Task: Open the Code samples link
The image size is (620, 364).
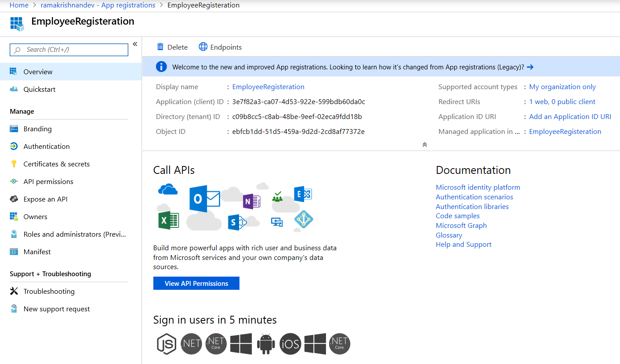Action: pyautogui.click(x=458, y=216)
